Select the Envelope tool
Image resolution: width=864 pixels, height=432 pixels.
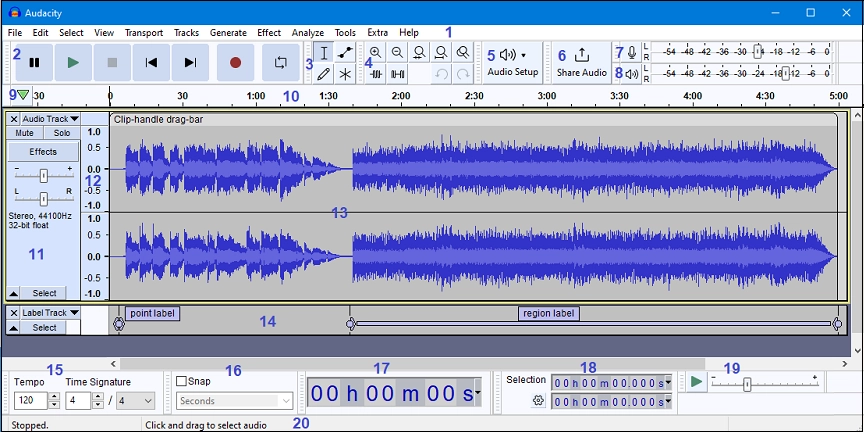click(345, 53)
